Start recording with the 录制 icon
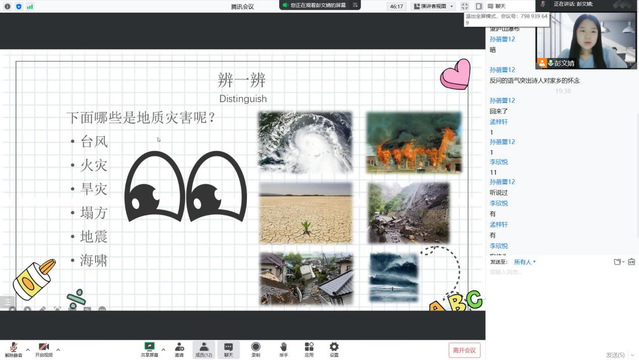Screen dimensions: 639x360 (x=256, y=349)
